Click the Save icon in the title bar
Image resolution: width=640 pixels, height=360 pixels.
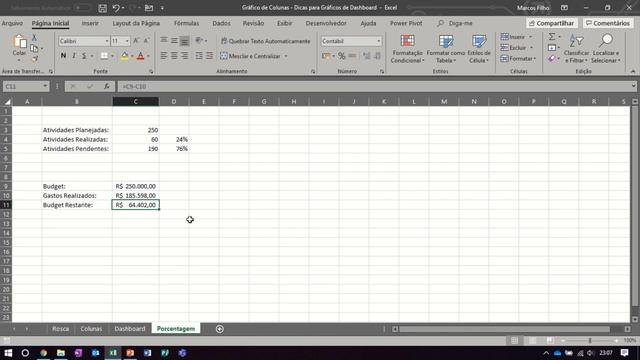click(102, 8)
